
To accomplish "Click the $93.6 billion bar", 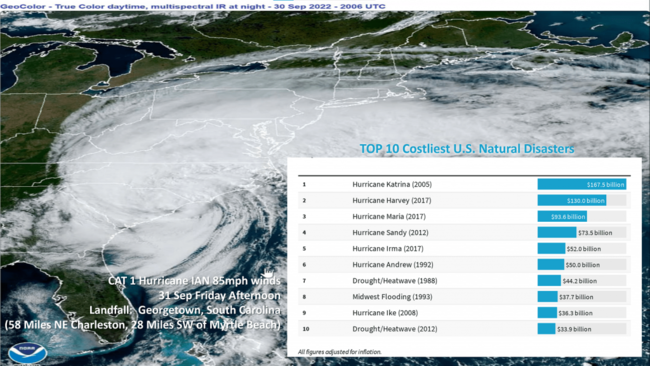I will (x=562, y=216).
